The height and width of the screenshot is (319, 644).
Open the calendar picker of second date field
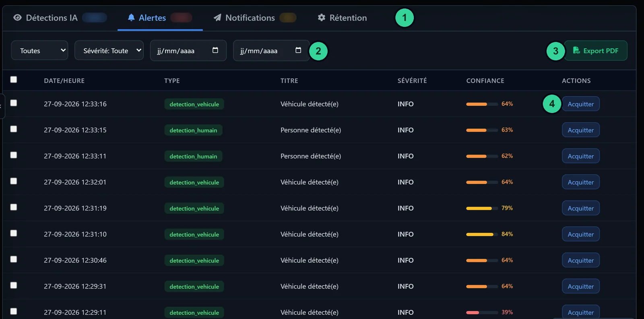click(x=298, y=50)
